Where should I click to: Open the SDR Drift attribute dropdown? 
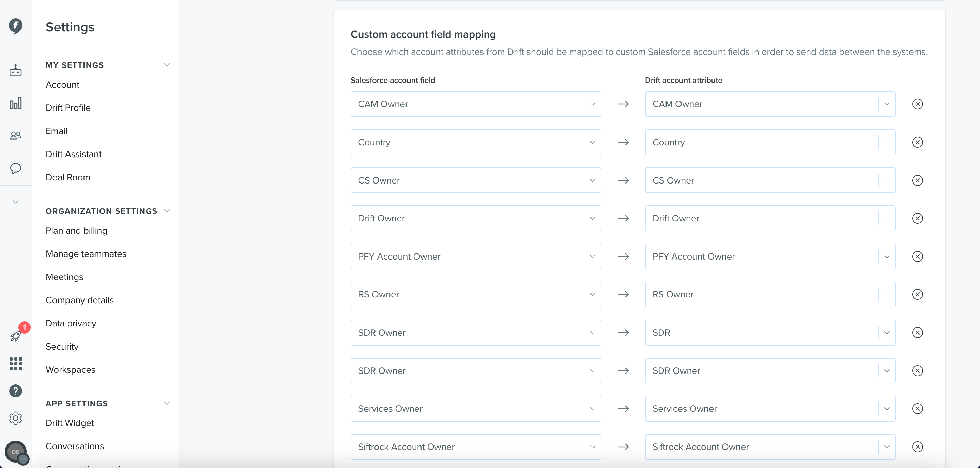pos(770,333)
